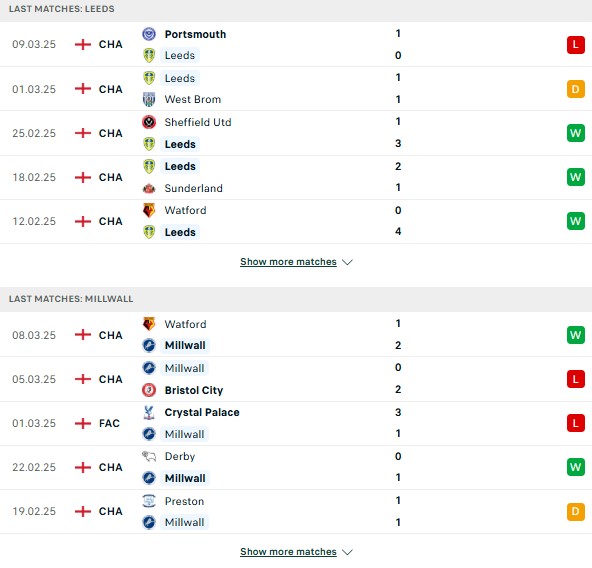592x568 pixels.
Task: Open the 12.02.25 Watford vs Leeds match row
Action: 296,221
